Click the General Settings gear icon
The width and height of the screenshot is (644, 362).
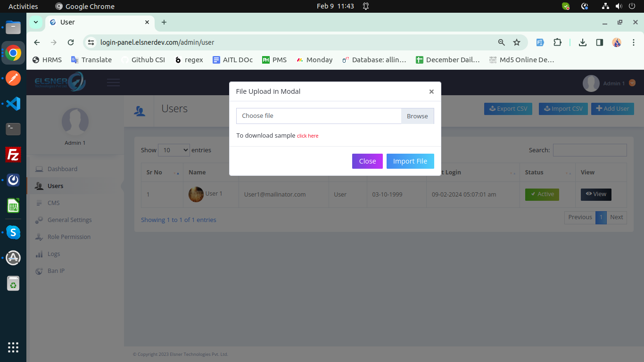39,220
